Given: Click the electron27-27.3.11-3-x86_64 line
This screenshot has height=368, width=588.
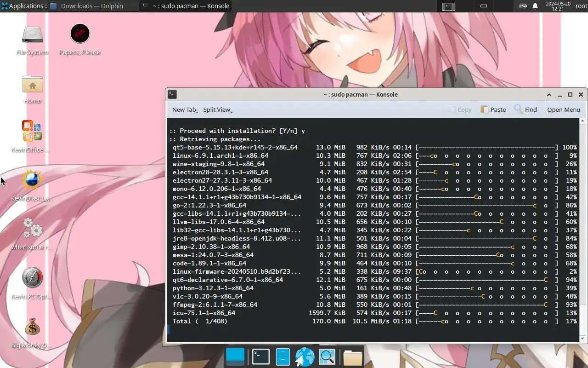Looking at the screenshot, I should [374, 180].
